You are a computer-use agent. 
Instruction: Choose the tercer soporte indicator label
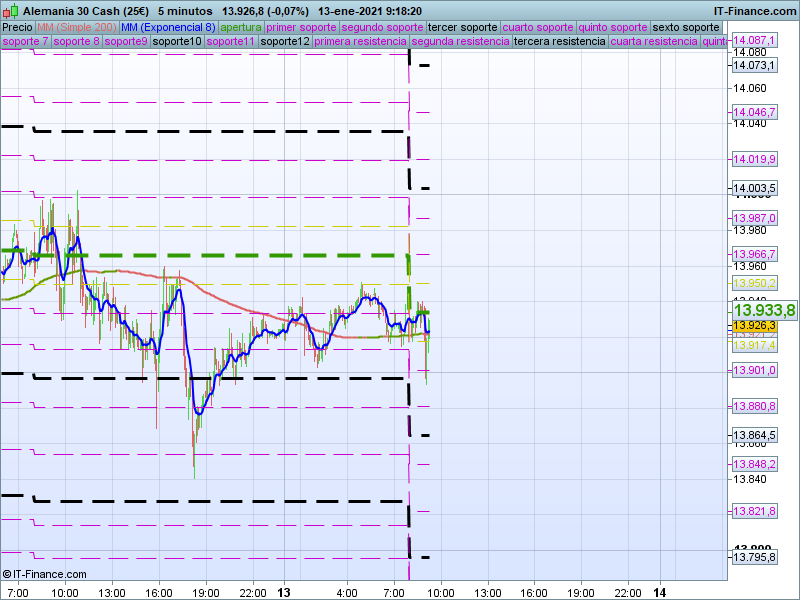461,27
